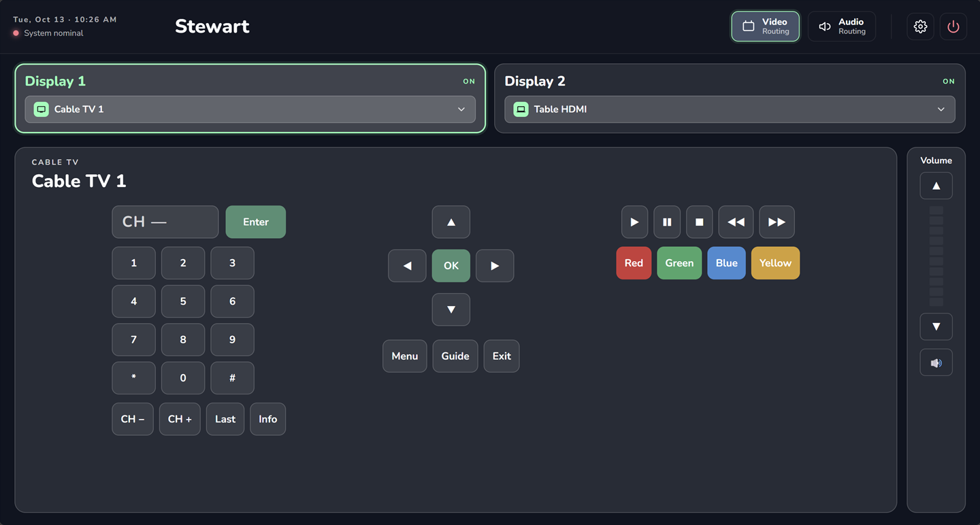Screen dimensions: 980x525
Task: Pause Cable TV playback
Action: tap(667, 222)
